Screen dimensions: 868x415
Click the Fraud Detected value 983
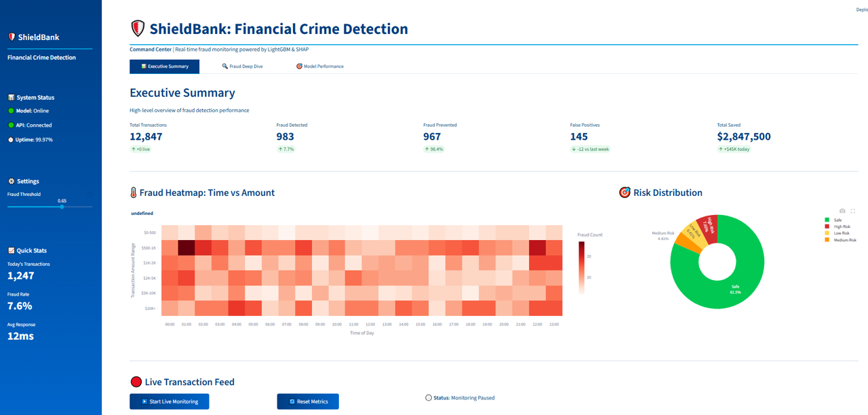[286, 136]
